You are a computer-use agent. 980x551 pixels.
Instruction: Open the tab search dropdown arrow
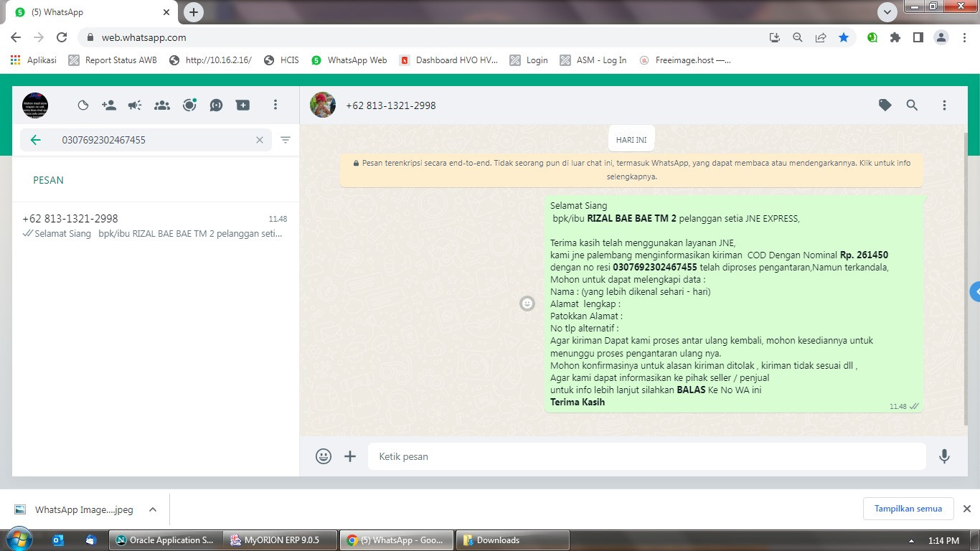[x=887, y=12]
